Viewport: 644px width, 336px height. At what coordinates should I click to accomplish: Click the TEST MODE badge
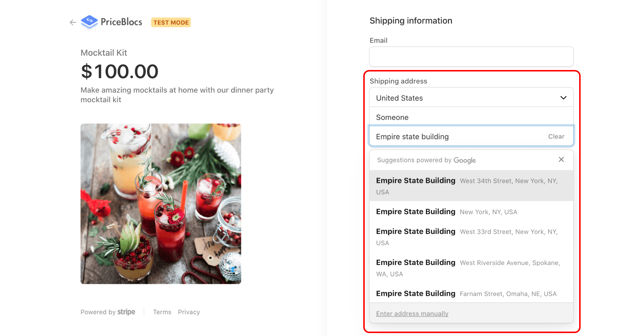(171, 23)
